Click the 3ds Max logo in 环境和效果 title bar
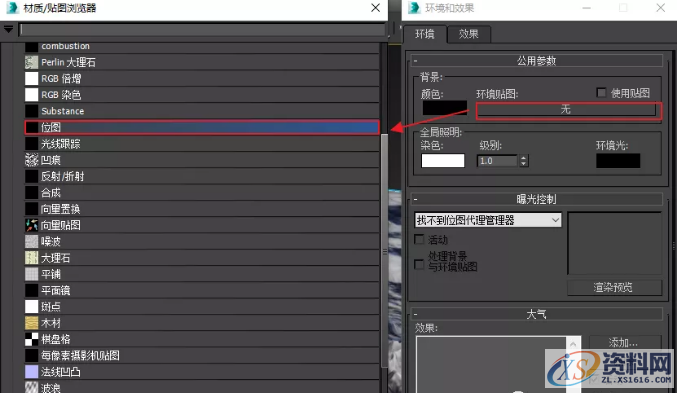 414,8
